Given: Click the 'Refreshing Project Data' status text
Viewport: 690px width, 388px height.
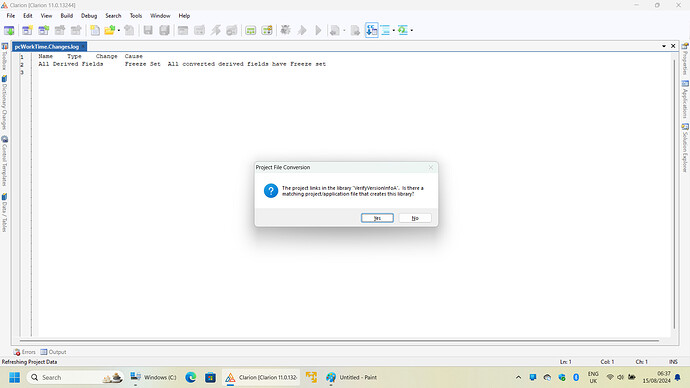Looking at the screenshot, I should click(x=29, y=362).
